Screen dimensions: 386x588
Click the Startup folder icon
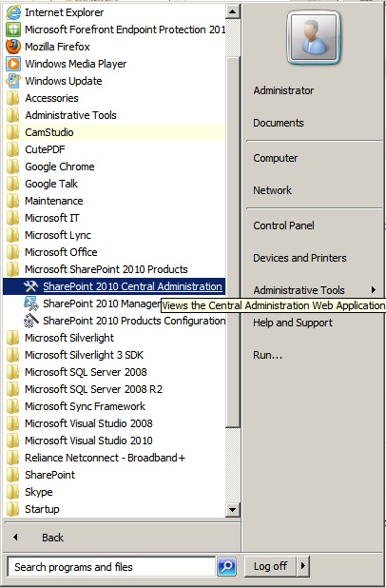[13, 509]
